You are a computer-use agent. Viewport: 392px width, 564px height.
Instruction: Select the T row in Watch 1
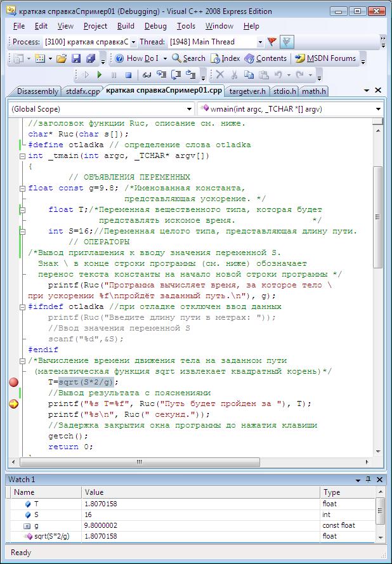[x=192, y=504]
